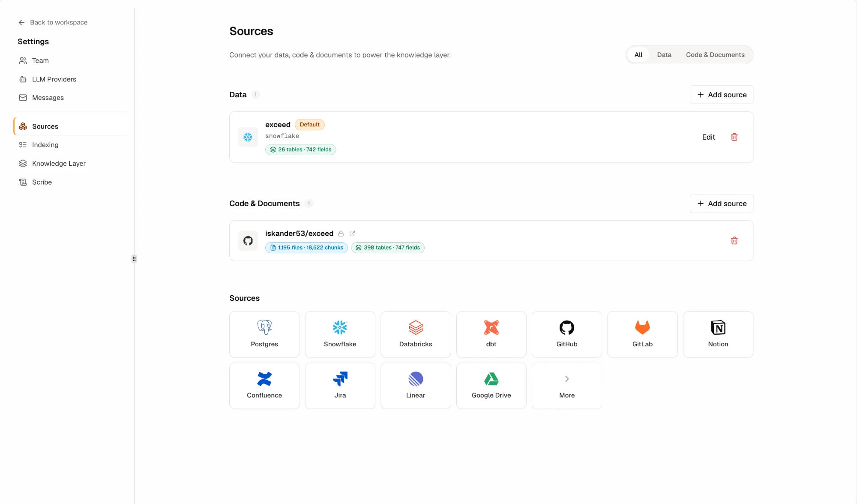Switch to the All filter tab
The image size is (857, 504).
click(x=638, y=55)
